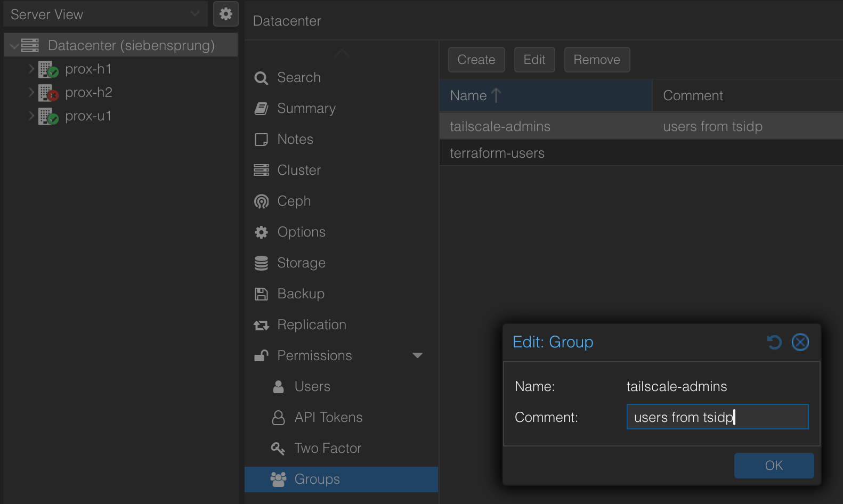This screenshot has height=504, width=843.
Task: Click the Datacenter server rack icon
Action: (30, 45)
